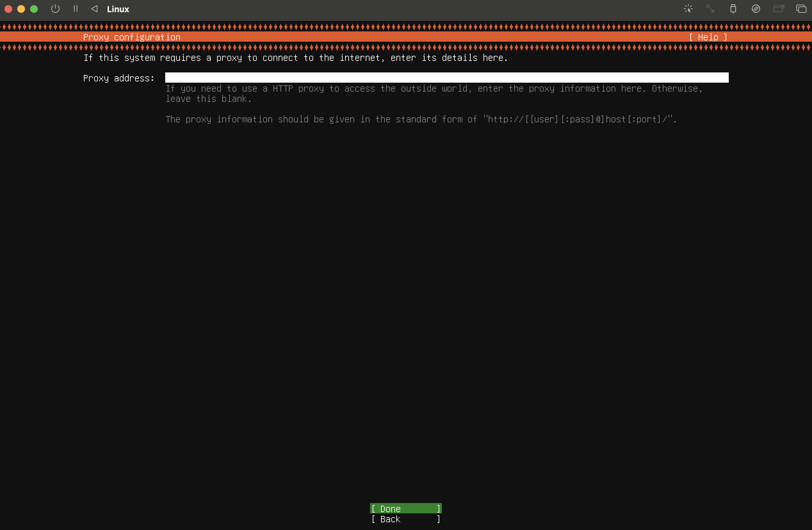Screen dimensions: 812x530
Task: Click the pause icon in title bar
Action: tap(75, 9)
